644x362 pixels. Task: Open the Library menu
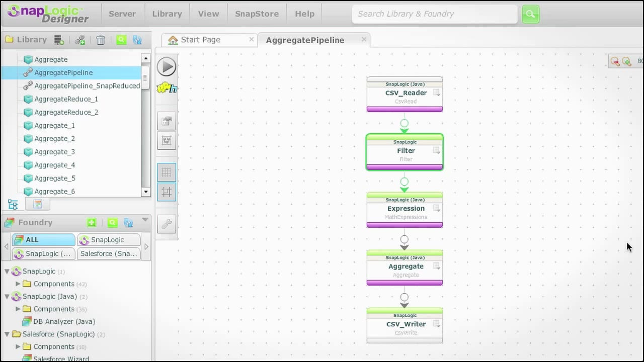(167, 14)
